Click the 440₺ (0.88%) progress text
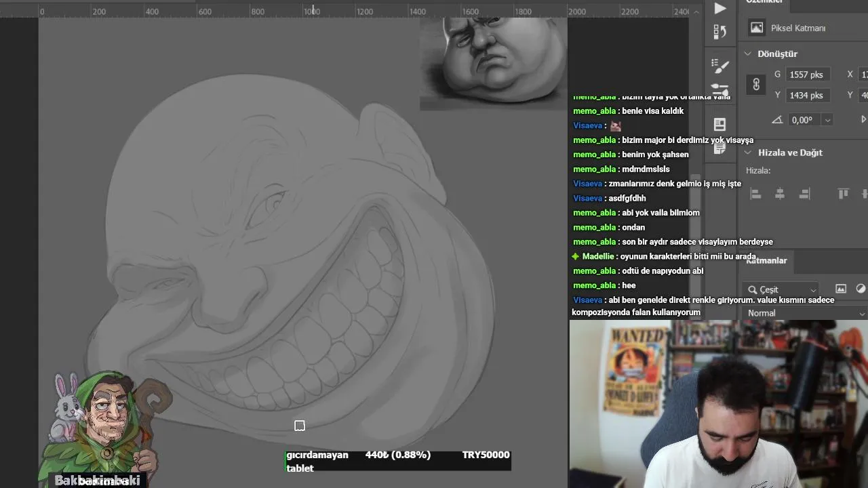The height and width of the screenshot is (488, 868). pyautogui.click(x=398, y=455)
